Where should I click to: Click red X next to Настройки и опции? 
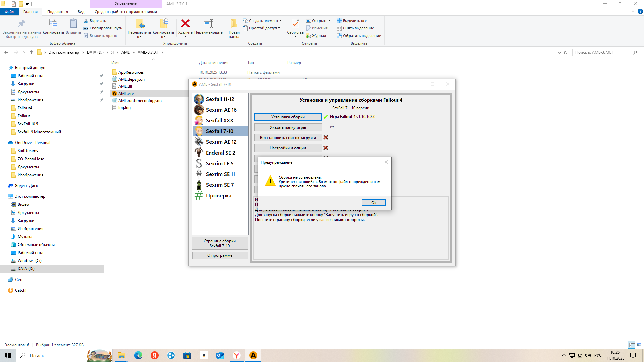(x=326, y=148)
